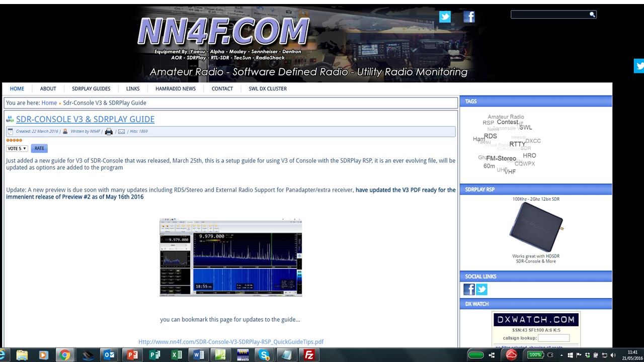Click the email envelope icon in the article info
The width and height of the screenshot is (644, 362).
click(121, 132)
